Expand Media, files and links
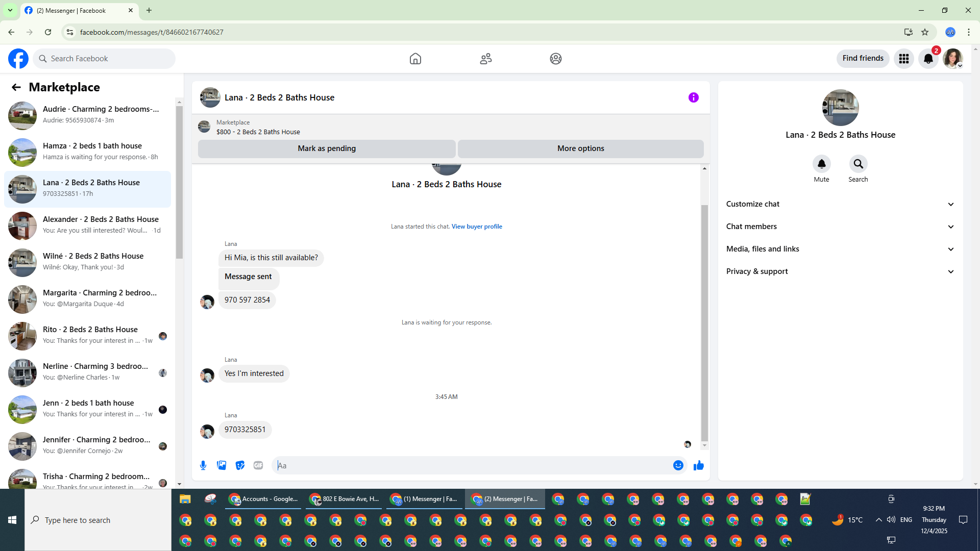Image resolution: width=980 pixels, height=551 pixels. click(840, 249)
